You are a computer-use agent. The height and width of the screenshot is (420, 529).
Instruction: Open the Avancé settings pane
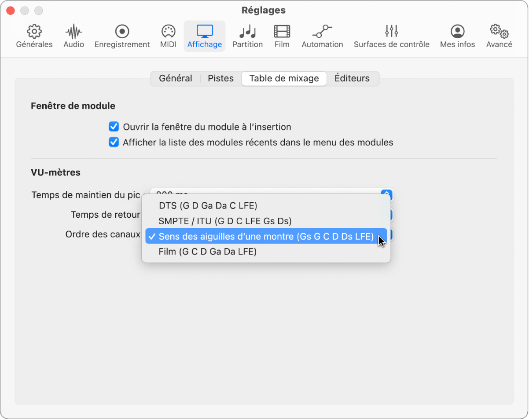(499, 36)
